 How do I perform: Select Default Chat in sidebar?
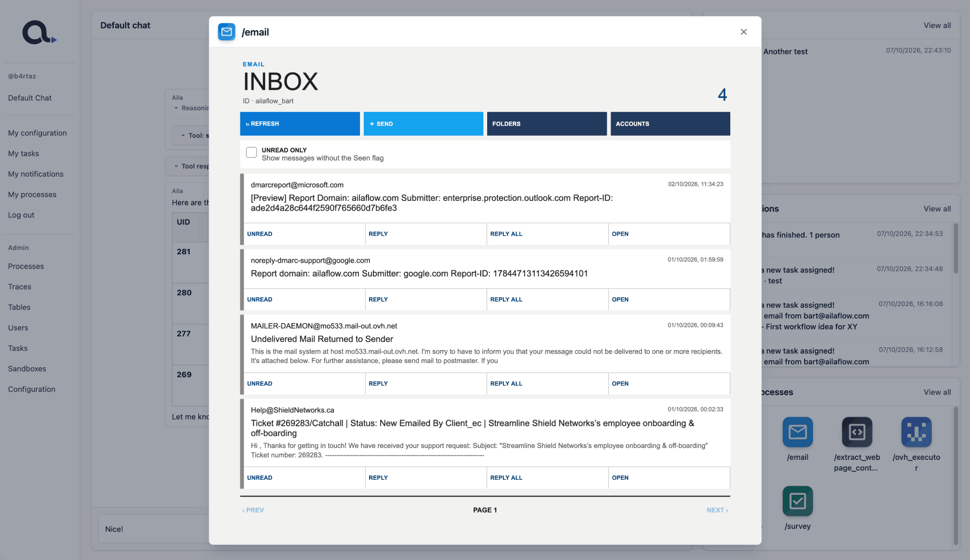click(30, 98)
